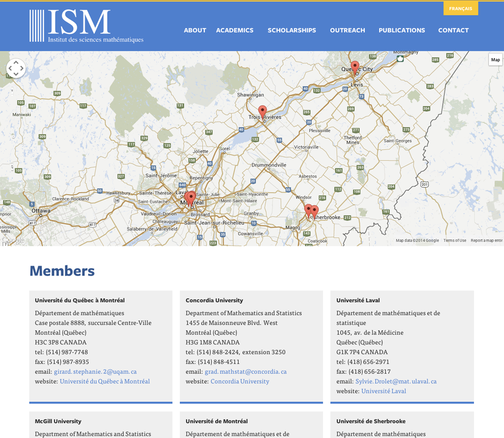Email Sylvie.Drolet@mat.ulaval.ca
This screenshot has height=438, width=504.
click(396, 381)
